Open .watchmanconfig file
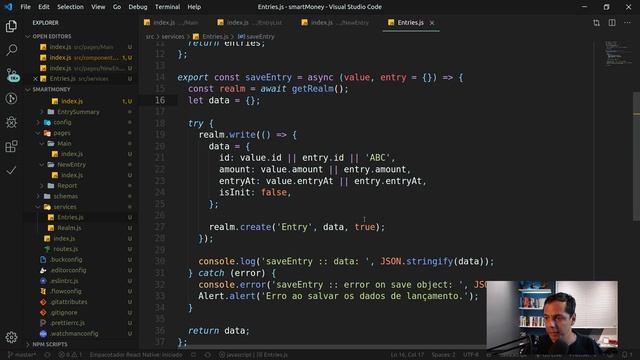Image resolution: width=640 pixels, height=360 pixels. 74,333
